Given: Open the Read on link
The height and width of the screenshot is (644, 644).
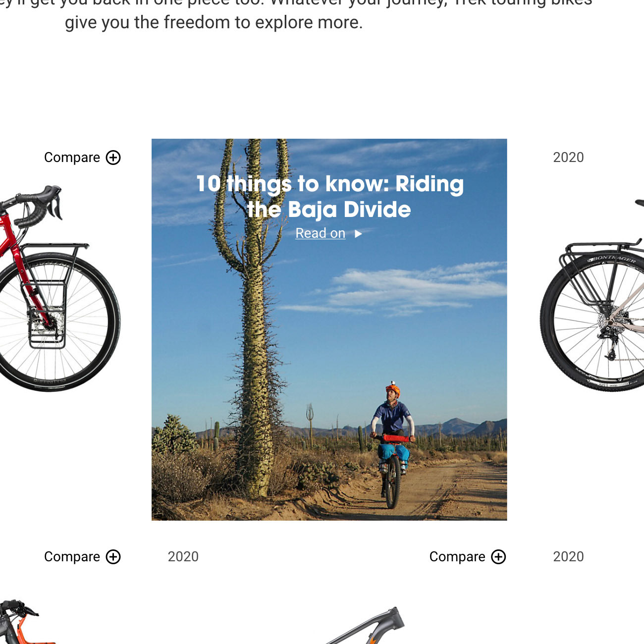Looking at the screenshot, I should pyautogui.click(x=320, y=233).
